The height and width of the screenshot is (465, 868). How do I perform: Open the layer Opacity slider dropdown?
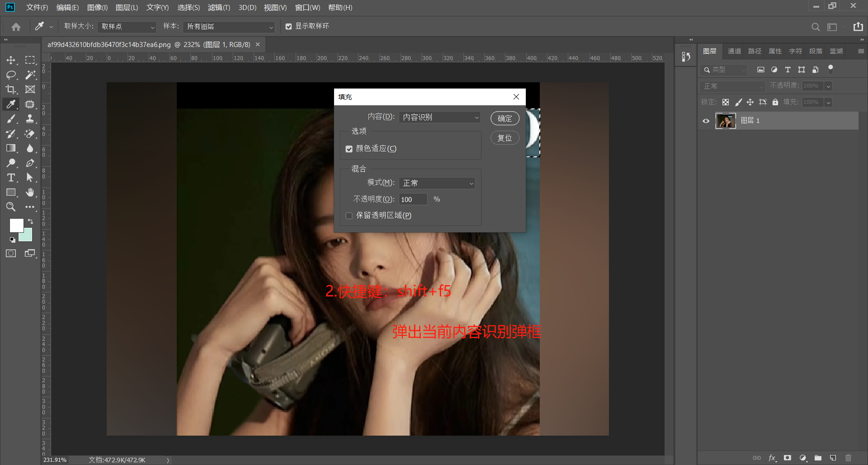pyautogui.click(x=828, y=86)
